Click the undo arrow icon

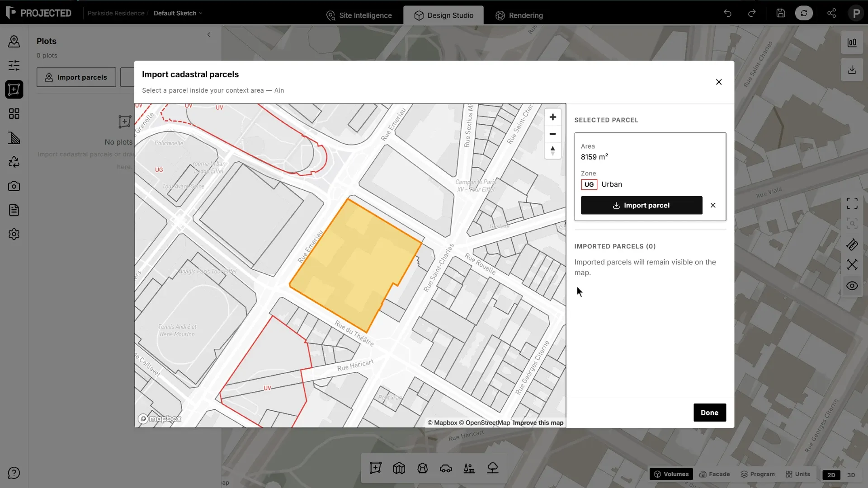click(x=727, y=13)
